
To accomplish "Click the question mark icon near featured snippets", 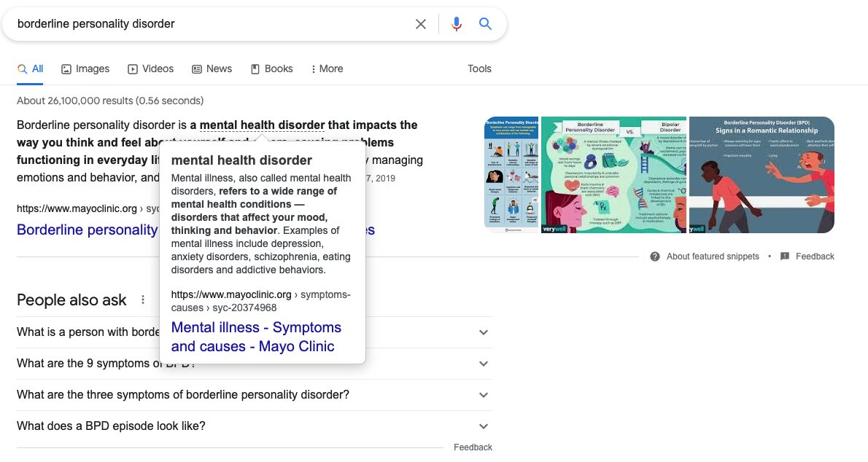I will coord(654,256).
